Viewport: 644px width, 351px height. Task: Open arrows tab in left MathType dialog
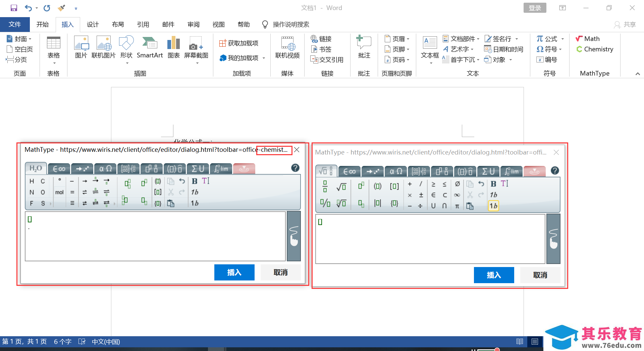pyautogui.click(x=82, y=169)
